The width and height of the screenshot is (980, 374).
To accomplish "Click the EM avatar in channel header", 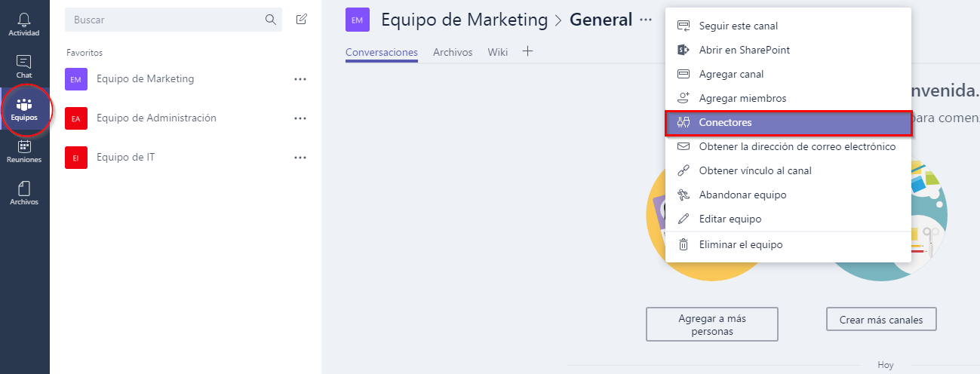I will point(358,20).
